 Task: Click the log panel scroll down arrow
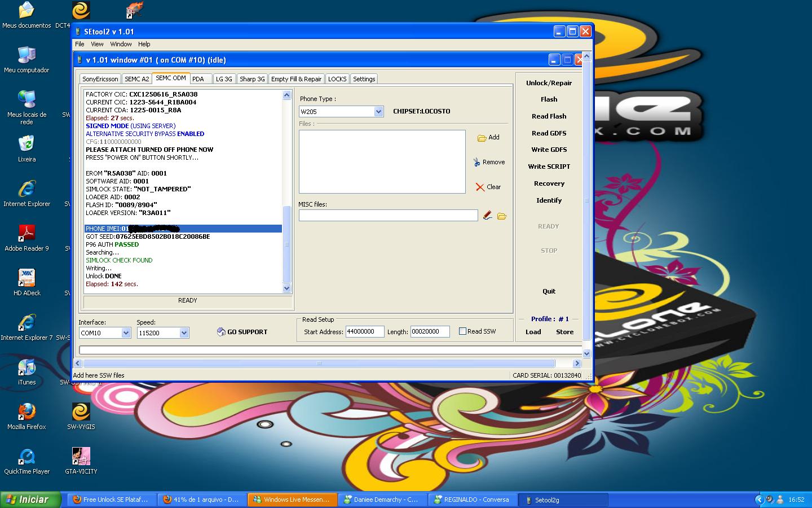pyautogui.click(x=286, y=288)
